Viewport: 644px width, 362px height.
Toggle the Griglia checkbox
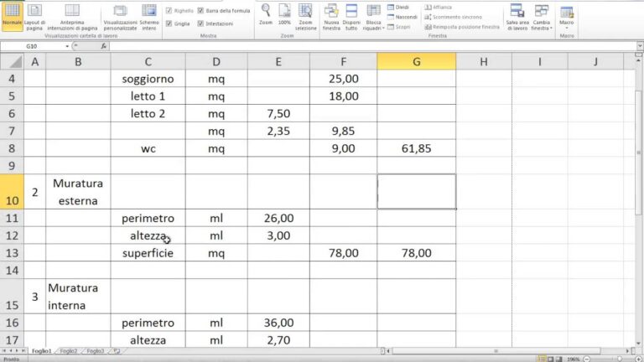pyautogui.click(x=169, y=23)
